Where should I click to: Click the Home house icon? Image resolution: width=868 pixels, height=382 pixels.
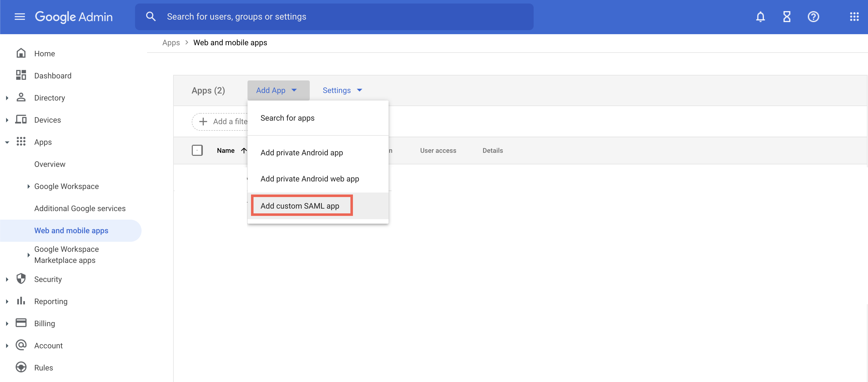[21, 53]
